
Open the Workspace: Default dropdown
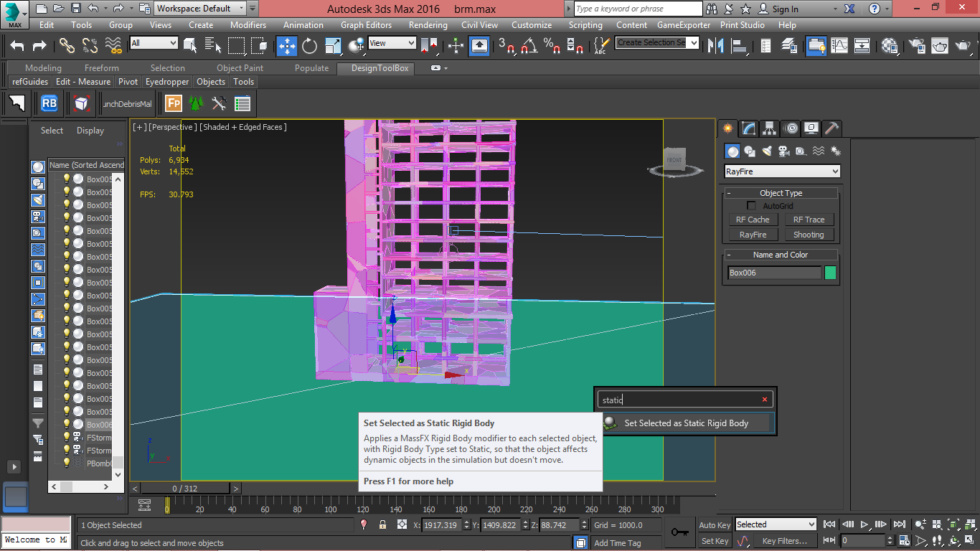(x=201, y=9)
